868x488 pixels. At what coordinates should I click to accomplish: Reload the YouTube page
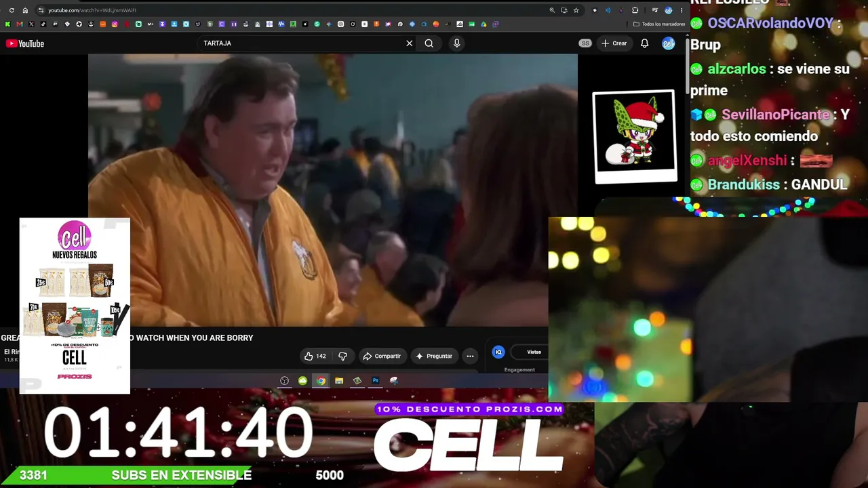[12, 10]
